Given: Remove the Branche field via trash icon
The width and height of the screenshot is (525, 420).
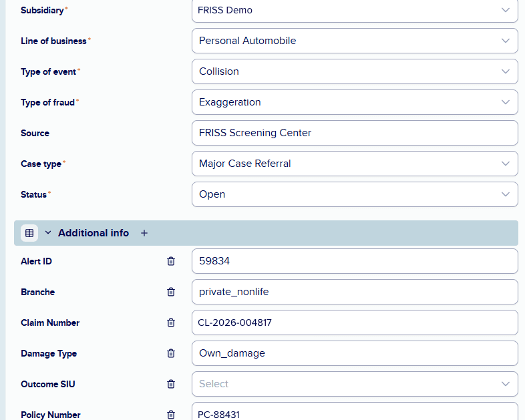Looking at the screenshot, I should point(171,292).
